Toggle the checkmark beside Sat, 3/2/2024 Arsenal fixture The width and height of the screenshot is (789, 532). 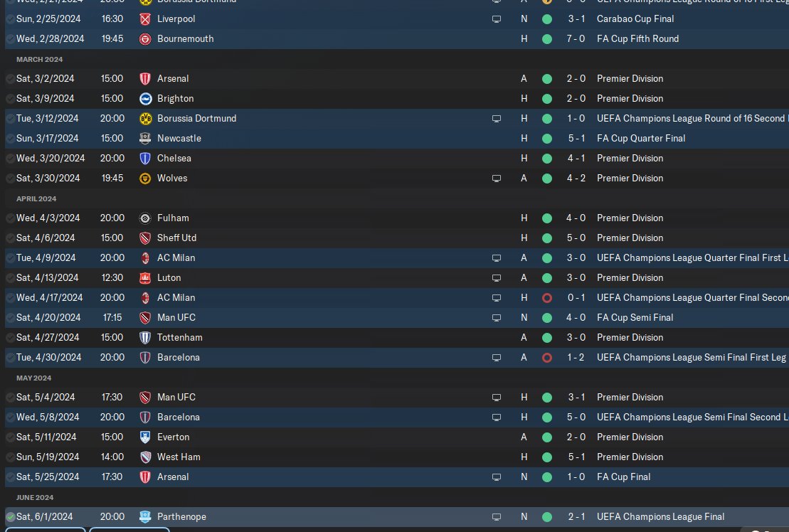point(10,79)
